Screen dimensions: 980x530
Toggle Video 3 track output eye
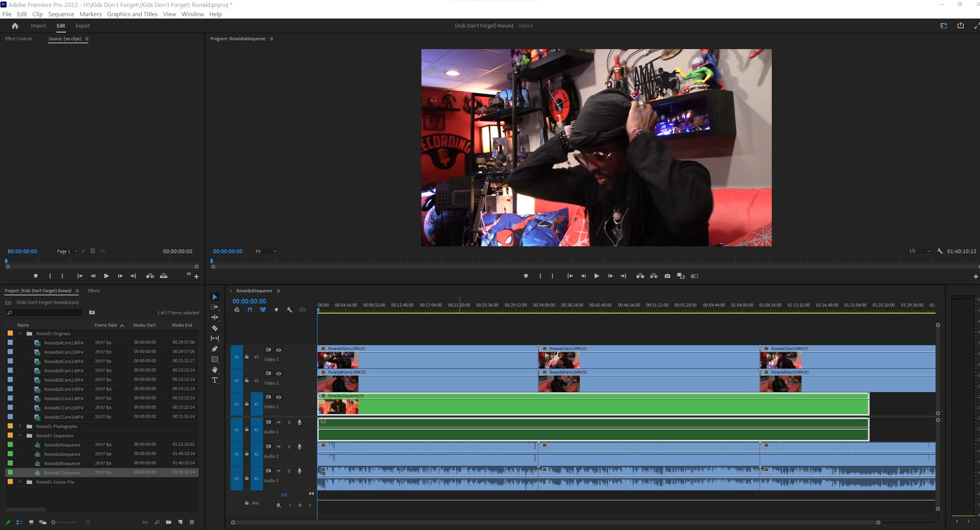279,350
